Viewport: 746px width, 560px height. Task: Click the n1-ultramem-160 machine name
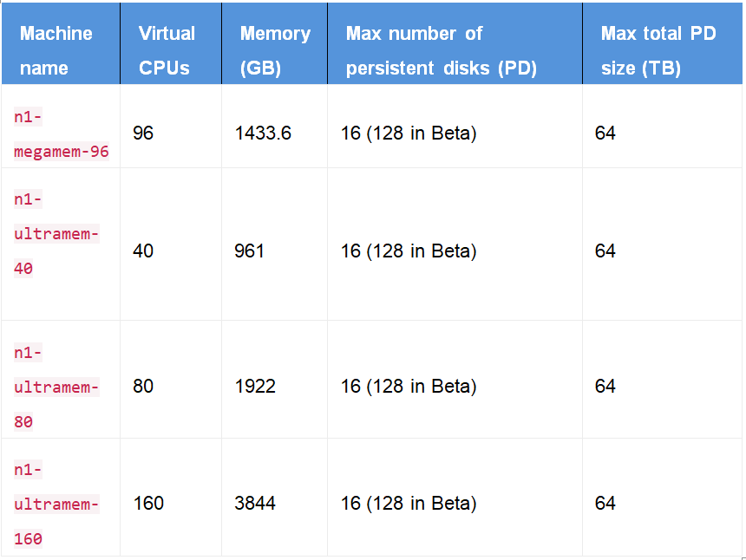click(x=56, y=504)
